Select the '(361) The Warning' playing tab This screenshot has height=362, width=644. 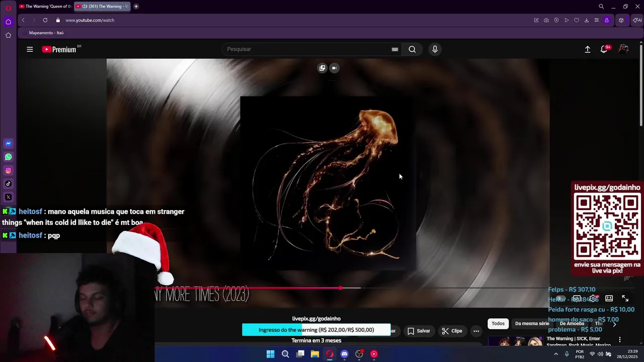coord(102,7)
